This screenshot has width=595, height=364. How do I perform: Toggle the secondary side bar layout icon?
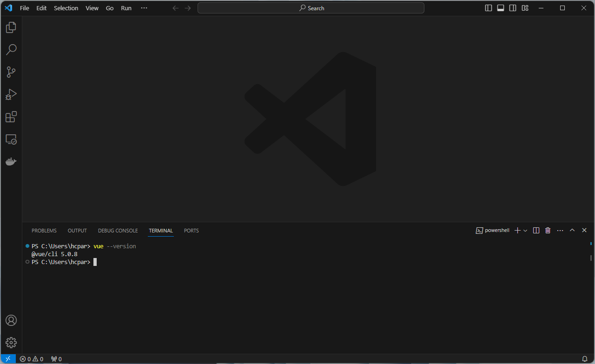click(x=513, y=8)
